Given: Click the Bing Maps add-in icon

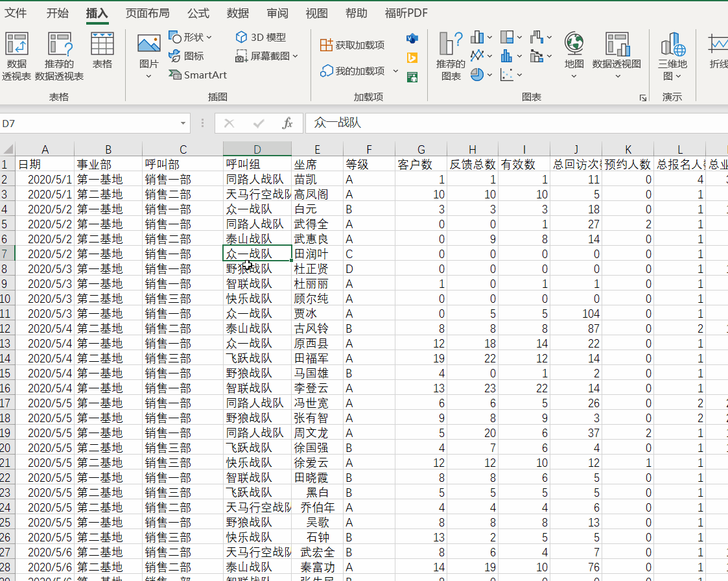Looking at the screenshot, I should [x=412, y=58].
